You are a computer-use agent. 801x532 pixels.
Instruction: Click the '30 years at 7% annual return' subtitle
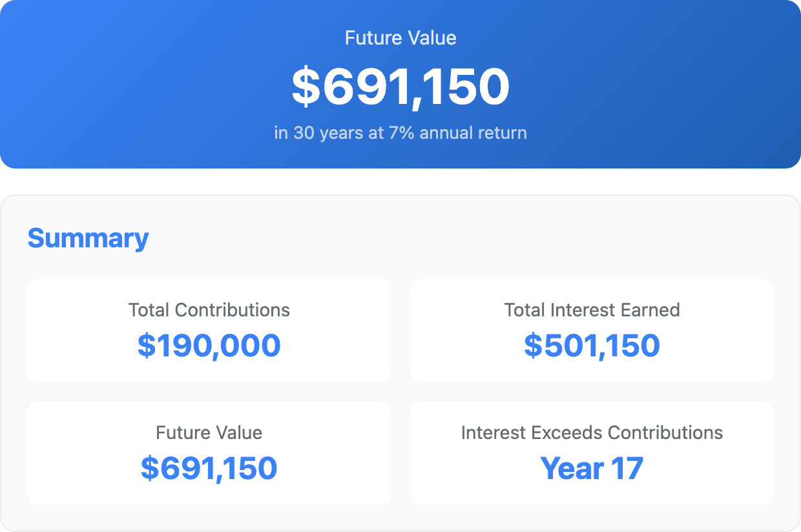click(400, 132)
